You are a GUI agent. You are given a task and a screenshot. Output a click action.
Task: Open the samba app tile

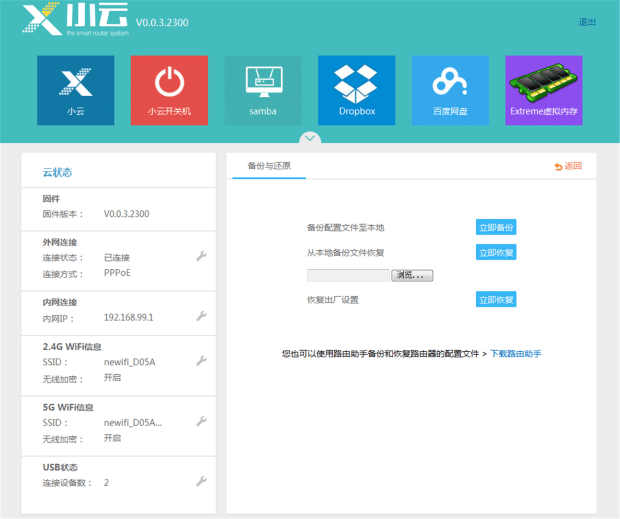pos(263,90)
